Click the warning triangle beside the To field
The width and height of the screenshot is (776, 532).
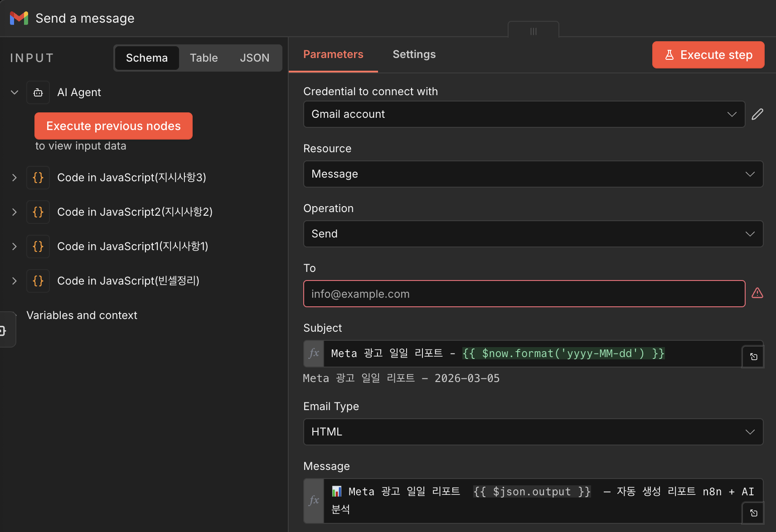coord(757,293)
